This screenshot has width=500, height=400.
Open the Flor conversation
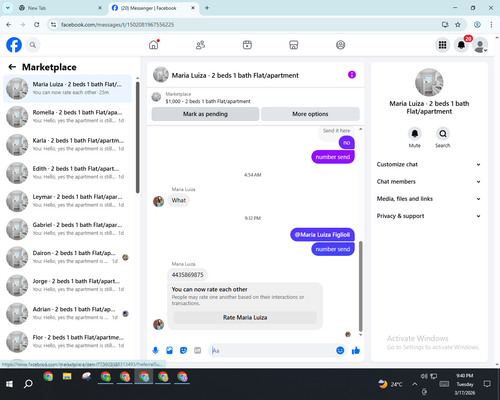click(x=67, y=341)
